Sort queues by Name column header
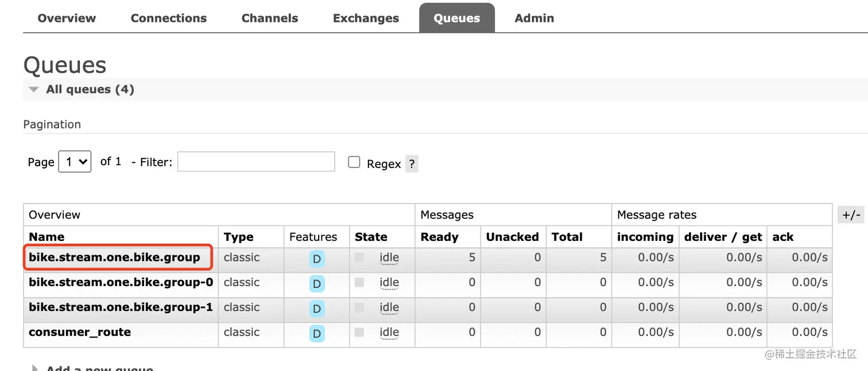The width and height of the screenshot is (868, 371). (x=46, y=237)
